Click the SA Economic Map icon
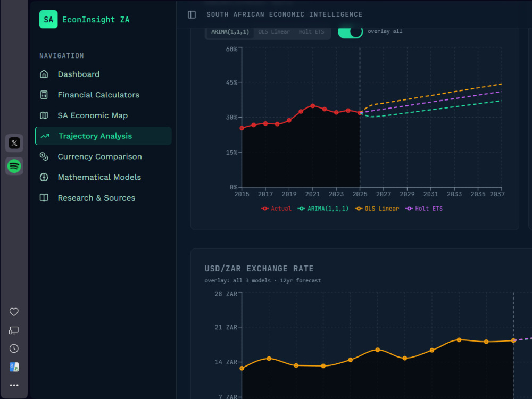Screen dimensions: 532x399 coord(44,115)
